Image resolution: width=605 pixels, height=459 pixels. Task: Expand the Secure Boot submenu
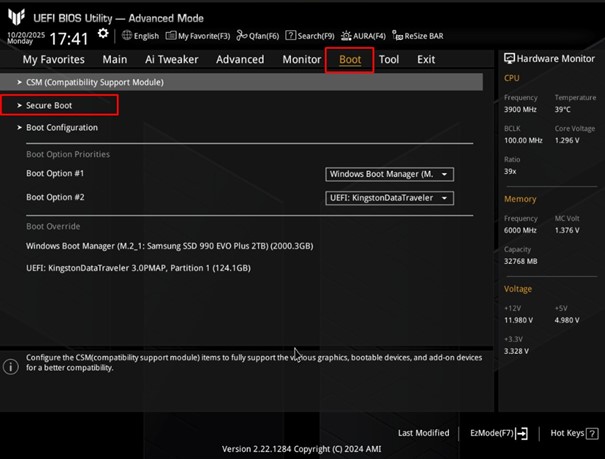pos(49,105)
